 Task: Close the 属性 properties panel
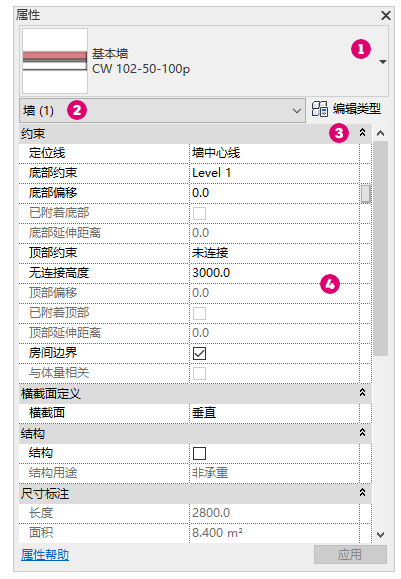coord(386,16)
